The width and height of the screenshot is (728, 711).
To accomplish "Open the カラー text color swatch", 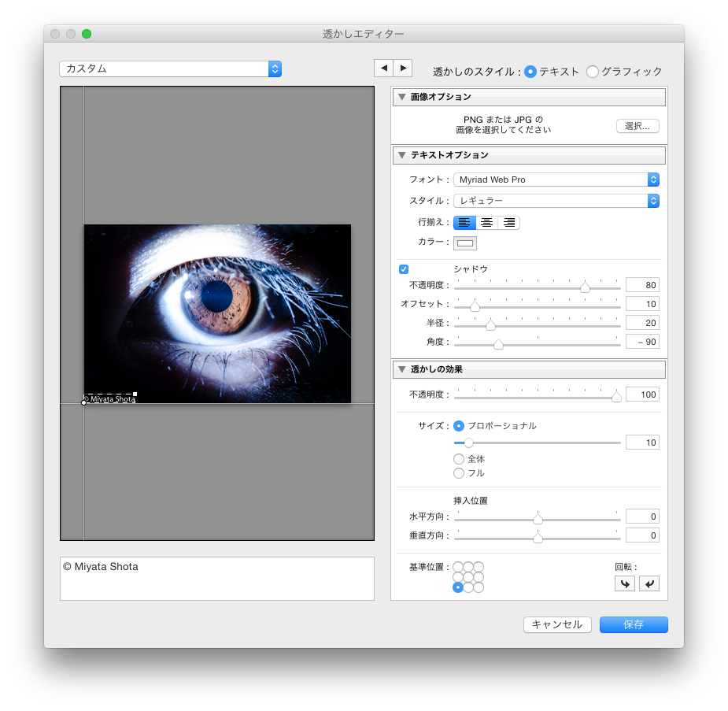I will point(465,243).
